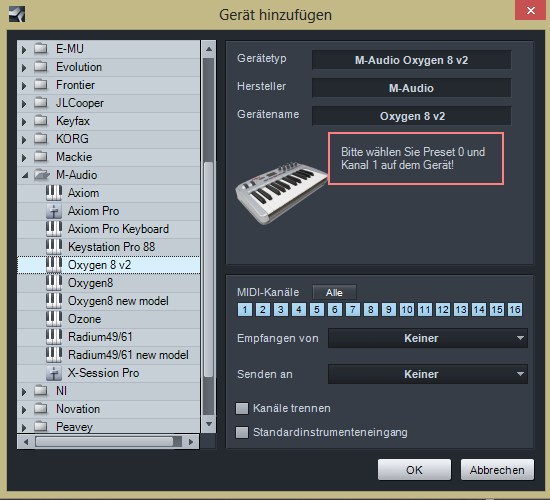Click the Oxygen 8 v2 piano icon
Image resolution: width=550 pixels, height=500 pixels.
(54, 265)
